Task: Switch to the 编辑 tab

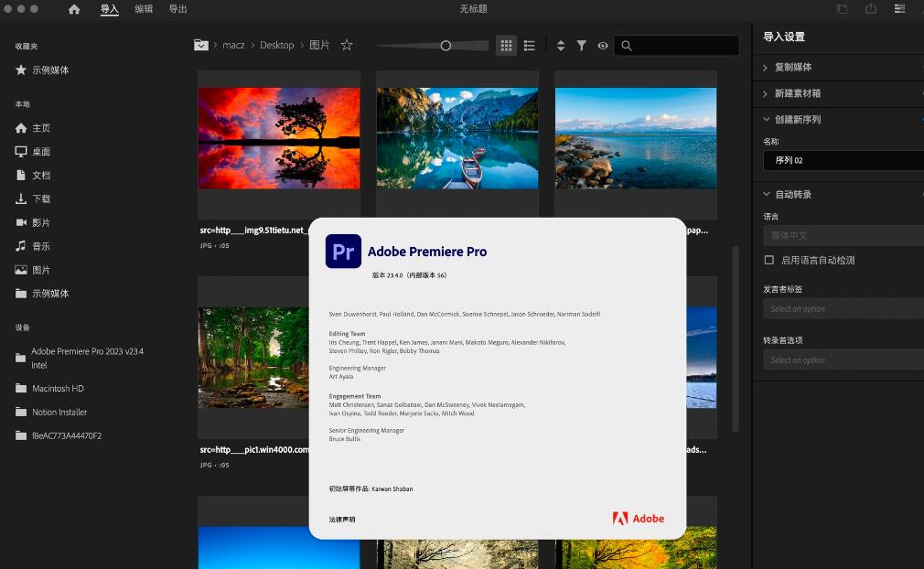Action: click(144, 9)
